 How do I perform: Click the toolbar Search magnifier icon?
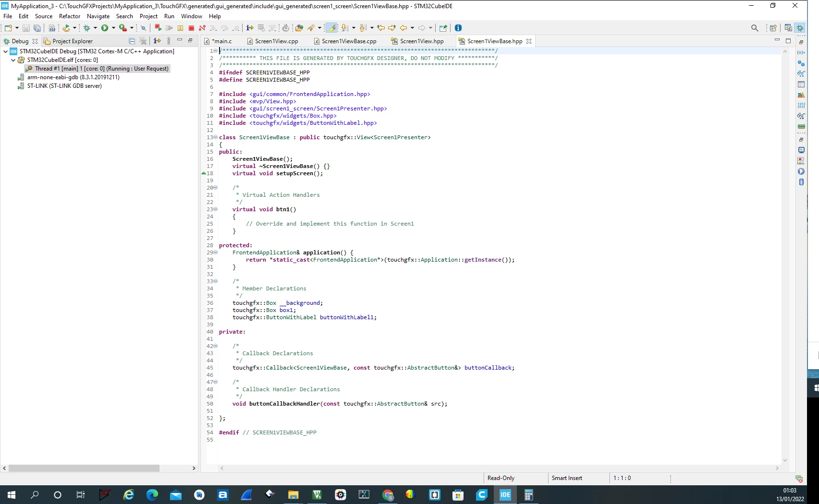(x=755, y=28)
